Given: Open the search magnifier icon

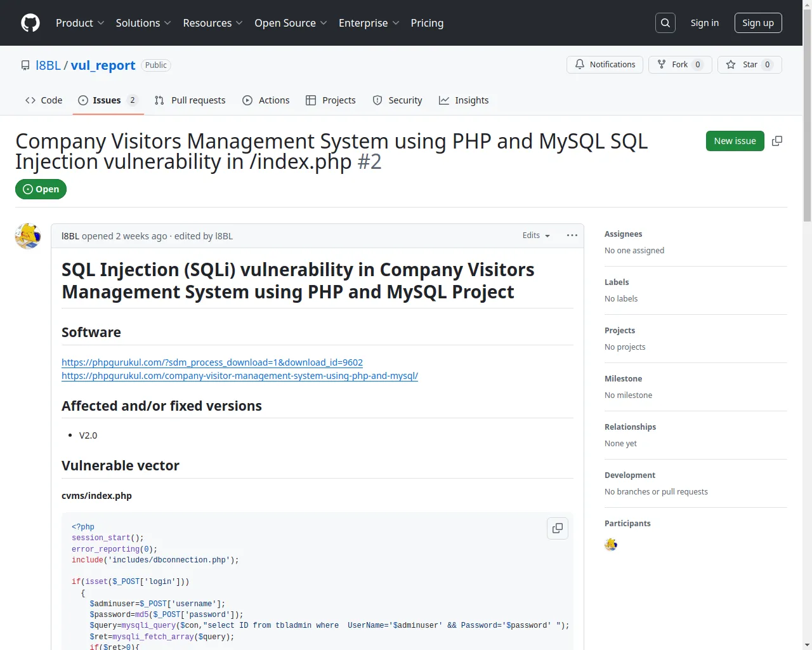Looking at the screenshot, I should [x=665, y=23].
